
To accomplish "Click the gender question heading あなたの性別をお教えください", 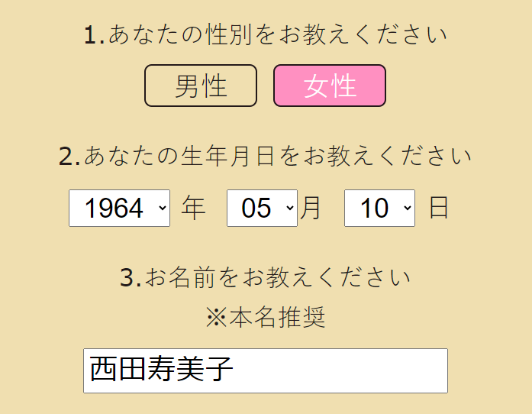I will pos(278,35).
